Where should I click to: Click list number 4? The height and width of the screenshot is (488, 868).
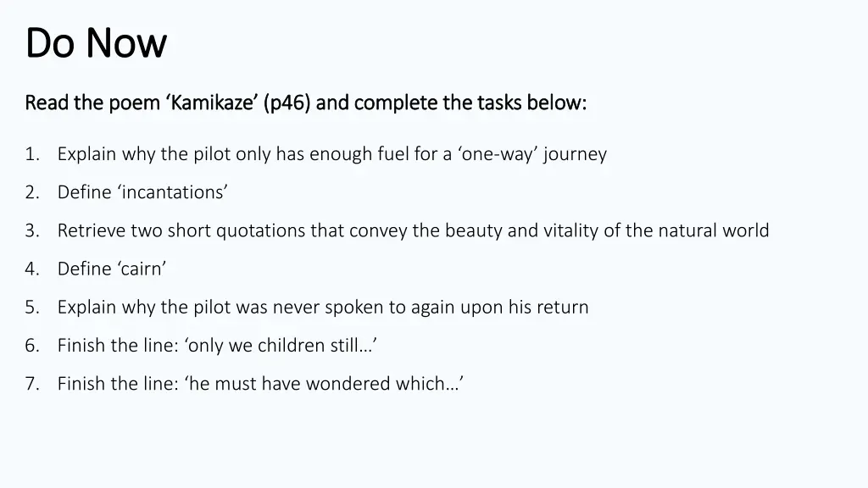[32, 269]
